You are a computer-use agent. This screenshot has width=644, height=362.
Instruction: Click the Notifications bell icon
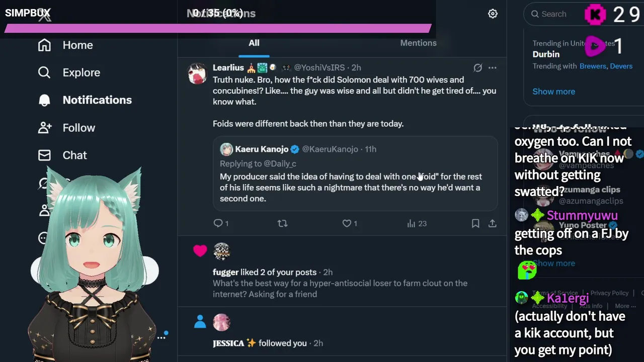coord(44,100)
